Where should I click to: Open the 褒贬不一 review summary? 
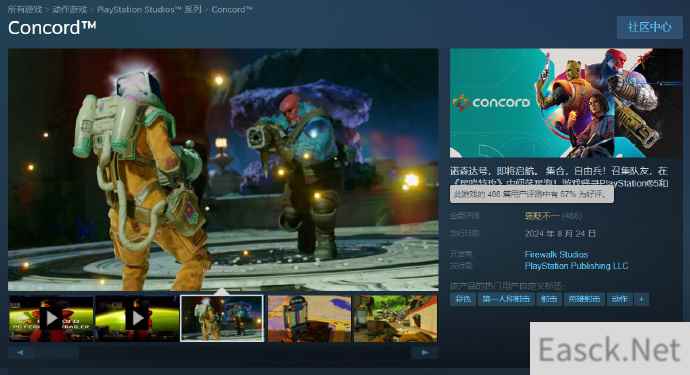[542, 216]
